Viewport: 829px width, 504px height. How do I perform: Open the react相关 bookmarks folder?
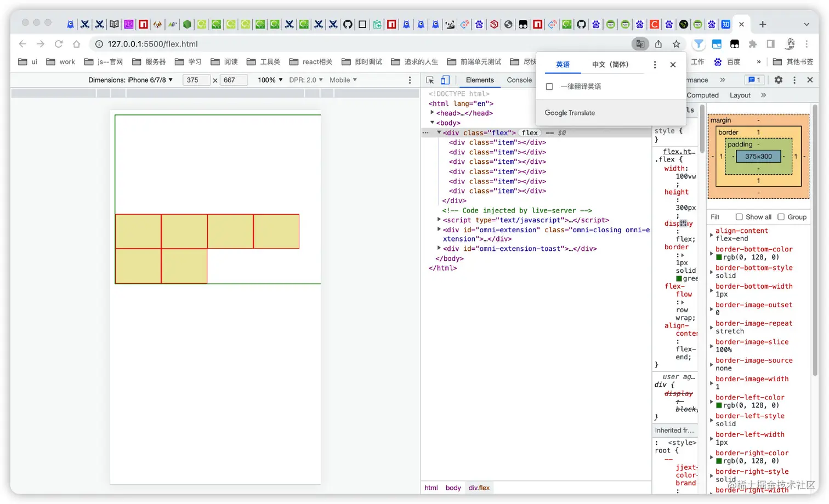(311, 62)
